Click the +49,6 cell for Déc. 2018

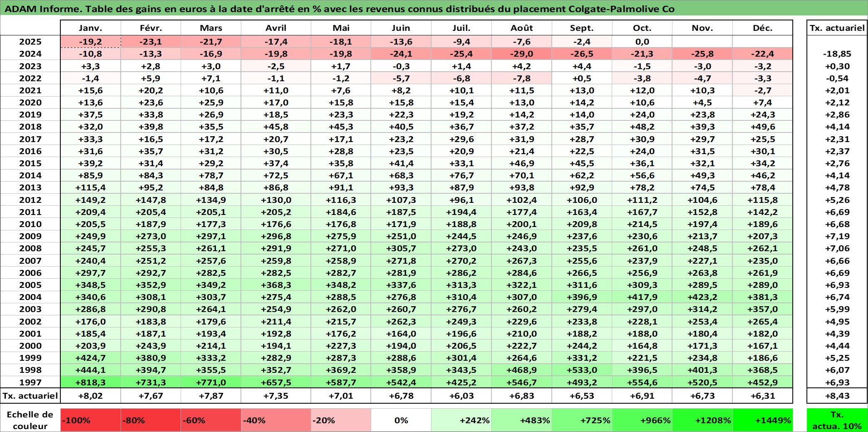coord(762,127)
